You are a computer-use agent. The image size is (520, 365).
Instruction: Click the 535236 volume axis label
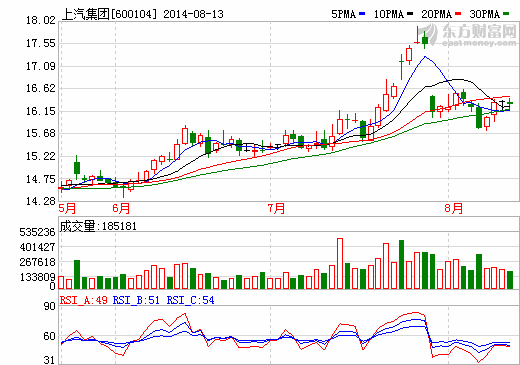click(x=37, y=232)
